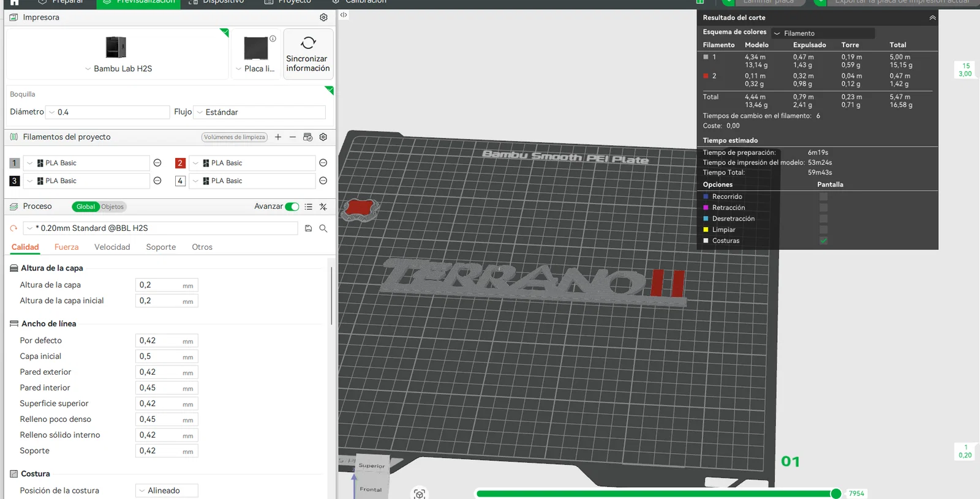Click the camera view icon below the plate
Viewport: 980px width, 499px height.
(x=420, y=493)
